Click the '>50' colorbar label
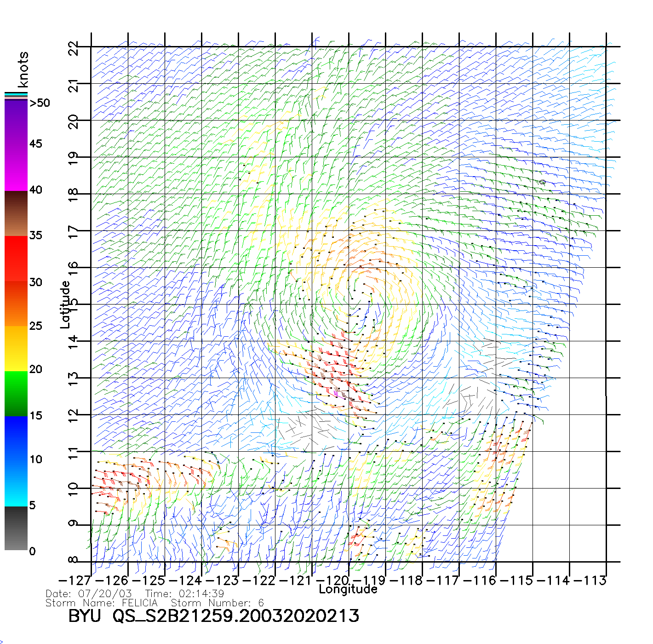Screen dimensions: 653x644 pos(40,103)
